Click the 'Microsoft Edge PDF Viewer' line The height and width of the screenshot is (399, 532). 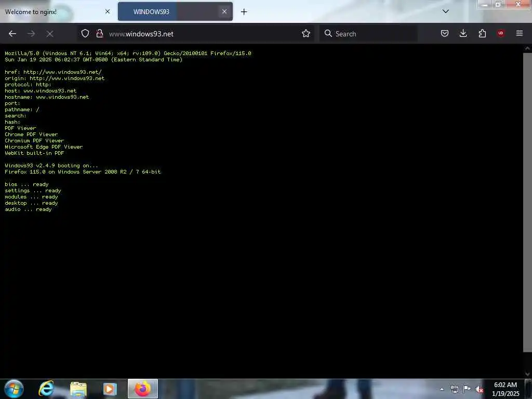pyautogui.click(x=44, y=147)
